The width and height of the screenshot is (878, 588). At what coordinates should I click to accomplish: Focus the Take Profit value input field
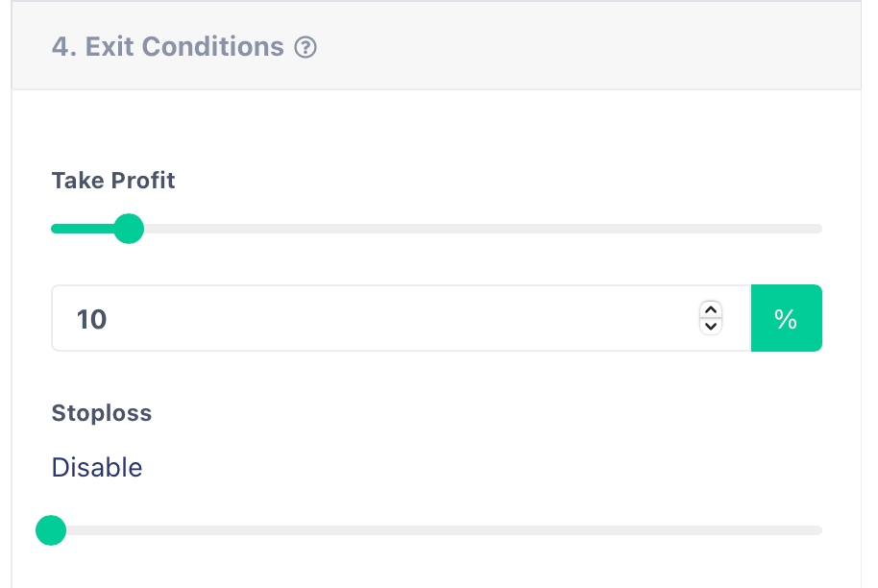coord(384,318)
